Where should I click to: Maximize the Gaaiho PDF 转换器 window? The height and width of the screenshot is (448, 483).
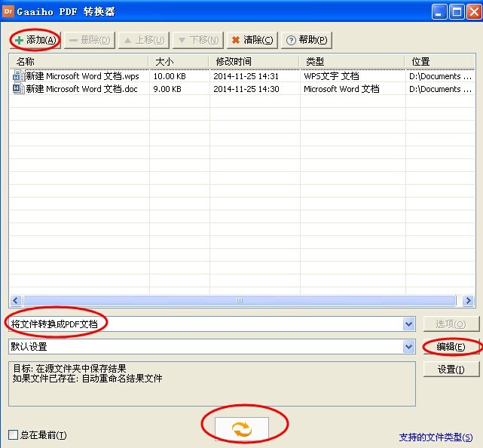(x=457, y=12)
